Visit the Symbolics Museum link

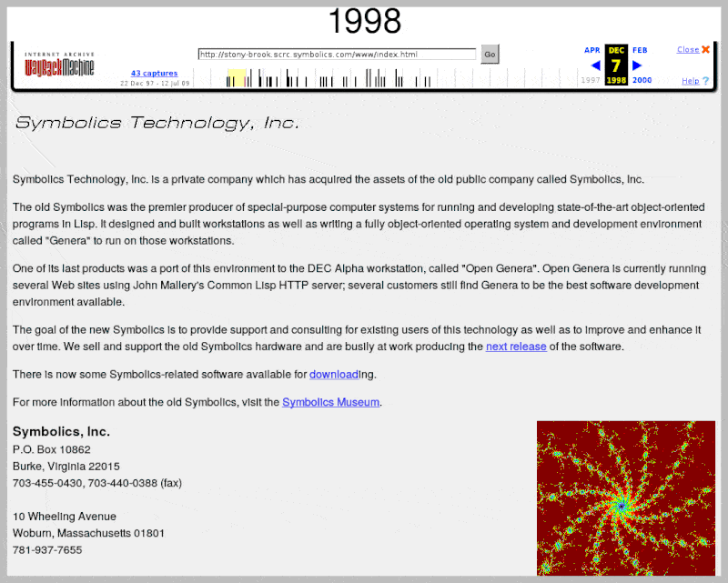[330, 402]
